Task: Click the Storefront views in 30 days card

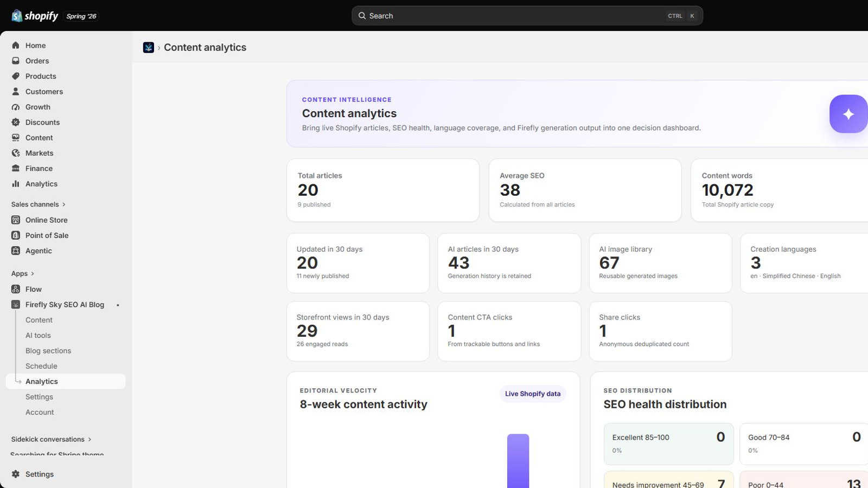Action: (358, 331)
